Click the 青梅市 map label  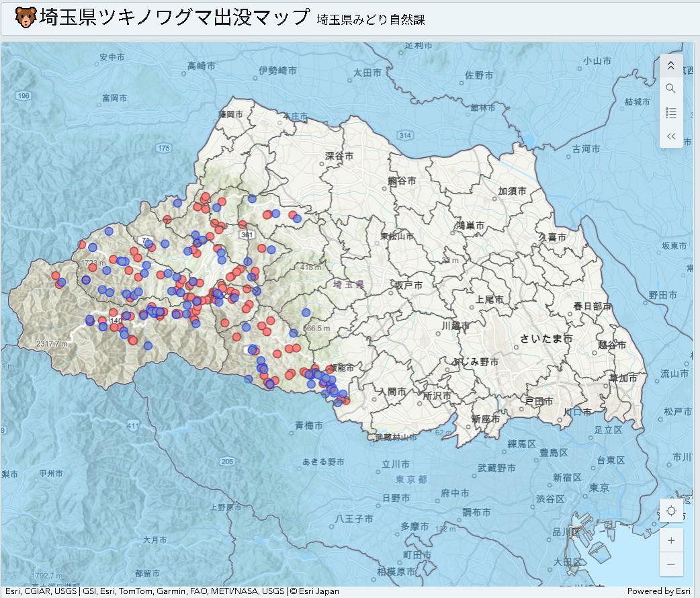click(309, 425)
